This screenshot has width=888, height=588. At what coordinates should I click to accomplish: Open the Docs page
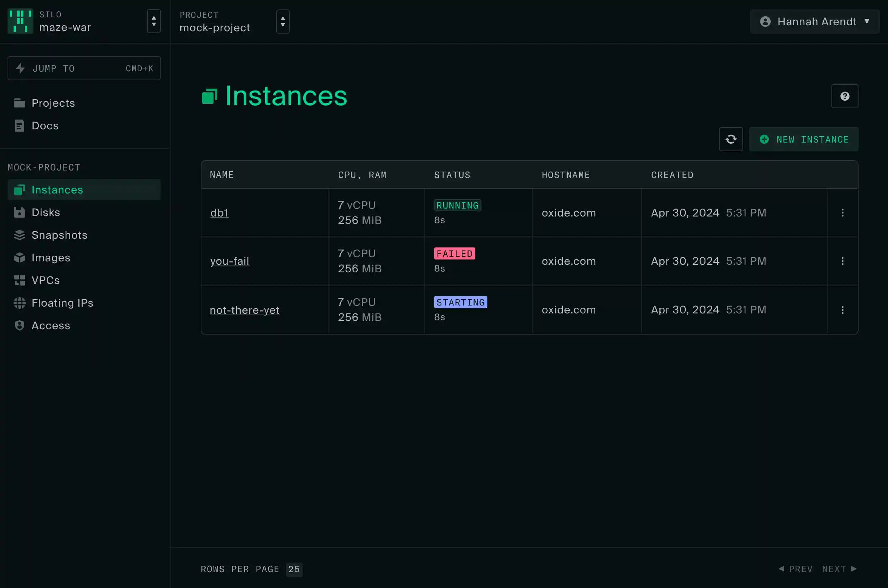(45, 126)
